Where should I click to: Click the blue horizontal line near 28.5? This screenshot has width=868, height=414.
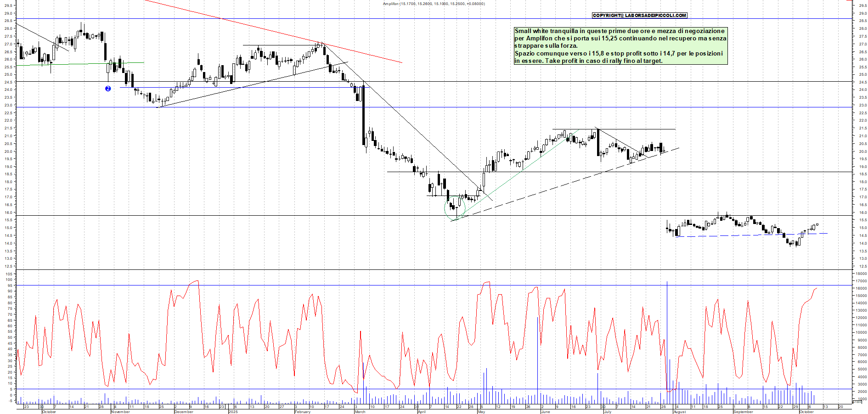[459, 19]
